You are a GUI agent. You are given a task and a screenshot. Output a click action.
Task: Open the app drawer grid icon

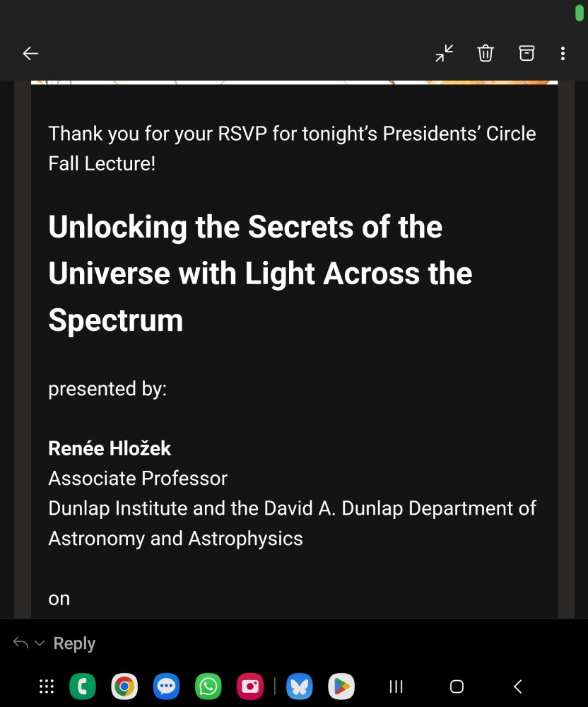47,686
